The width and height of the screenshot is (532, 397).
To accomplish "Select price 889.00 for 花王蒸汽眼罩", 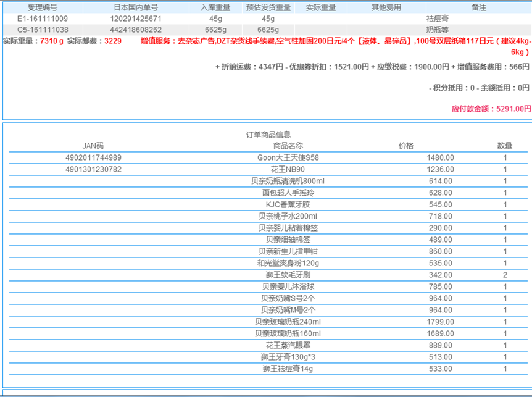I will tap(441, 345).
